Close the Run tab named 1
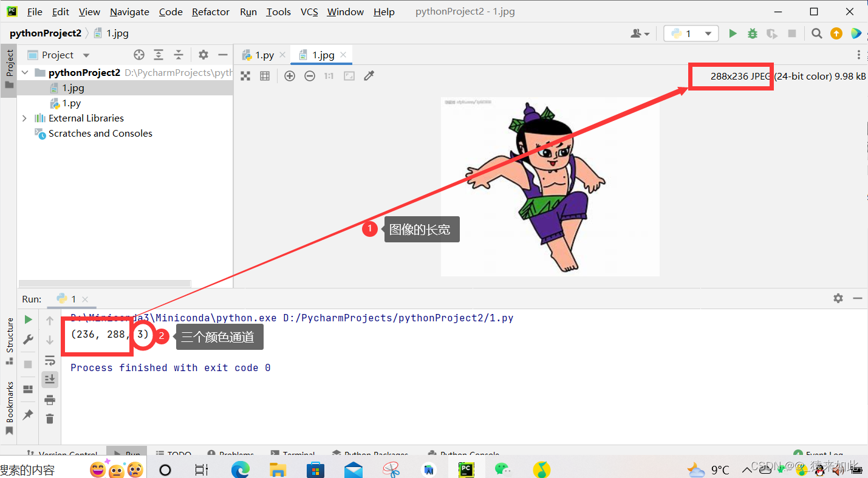The width and height of the screenshot is (868, 478). tap(85, 299)
